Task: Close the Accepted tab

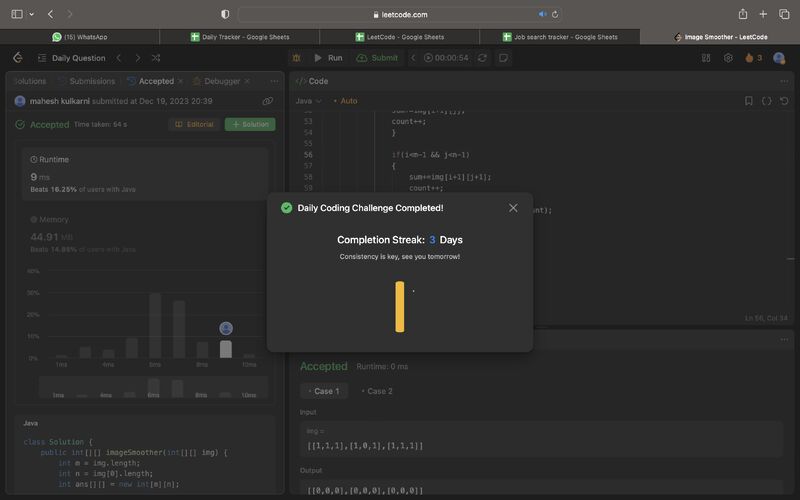Action: [x=180, y=81]
